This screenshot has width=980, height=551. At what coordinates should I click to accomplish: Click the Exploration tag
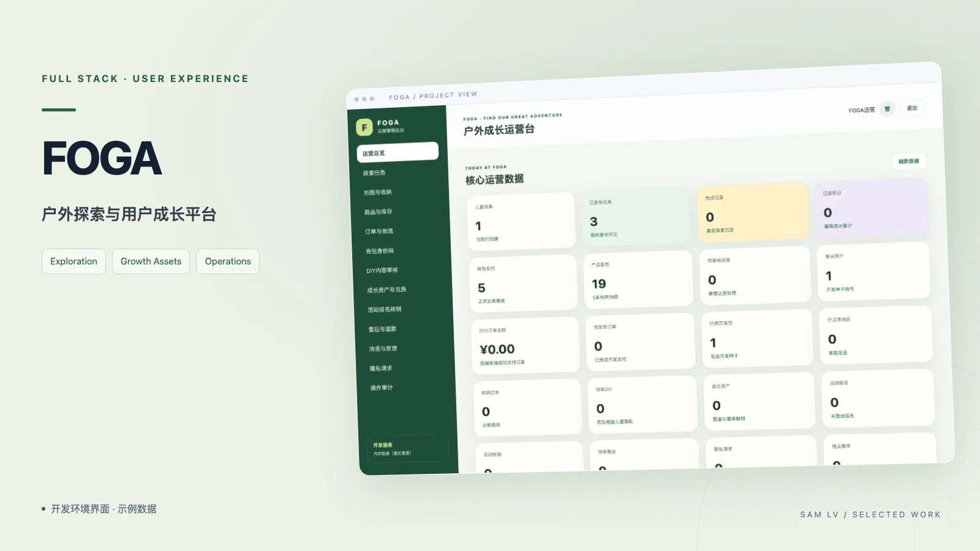click(x=73, y=261)
